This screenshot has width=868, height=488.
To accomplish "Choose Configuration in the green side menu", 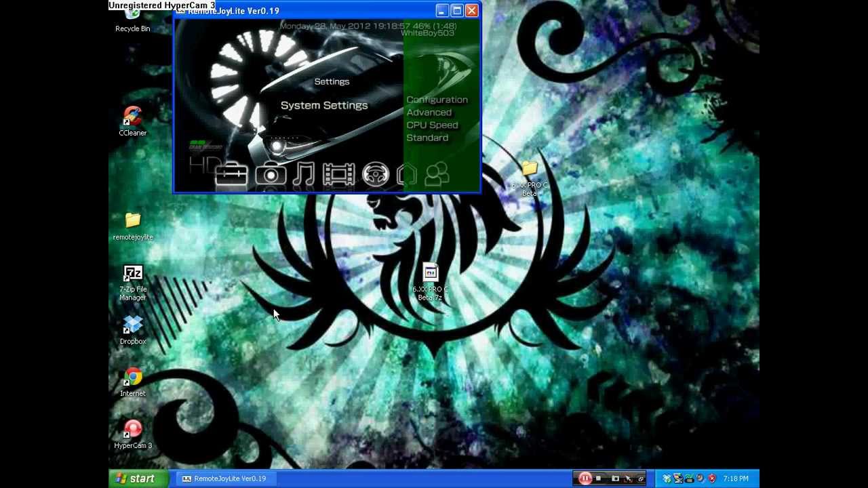I will click(437, 100).
